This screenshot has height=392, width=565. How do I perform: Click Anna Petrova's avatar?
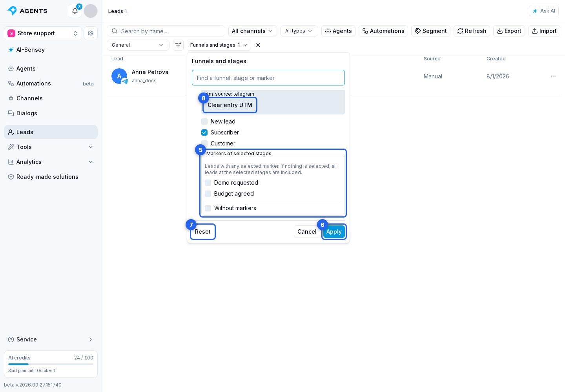tap(119, 76)
